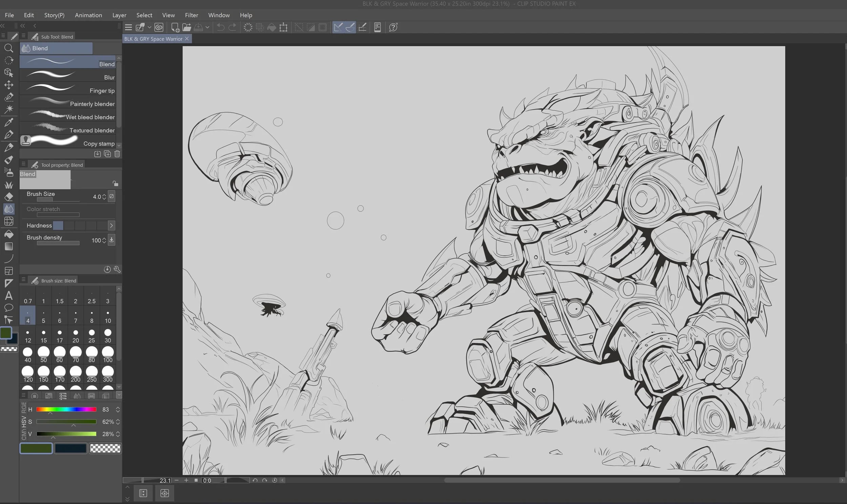Choose Wet bleed blender sub tool
The width and height of the screenshot is (847, 504).
[x=68, y=117]
